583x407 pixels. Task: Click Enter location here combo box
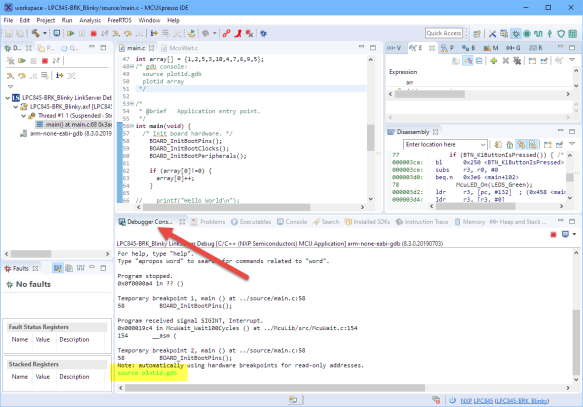point(445,144)
